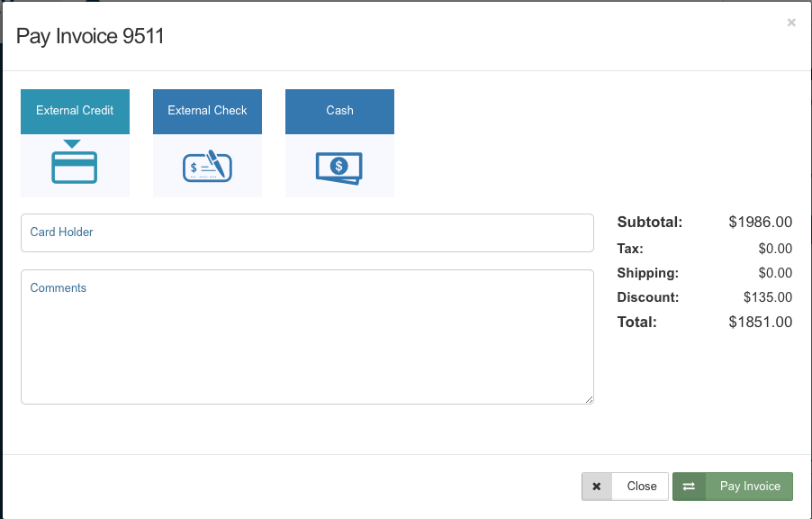Dismiss the dialog via the top-right X icon

click(791, 23)
